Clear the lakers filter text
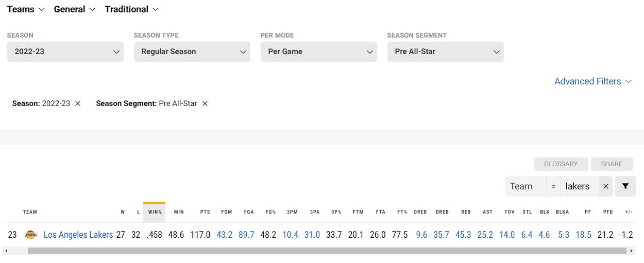The image size is (644, 263). coord(606,186)
